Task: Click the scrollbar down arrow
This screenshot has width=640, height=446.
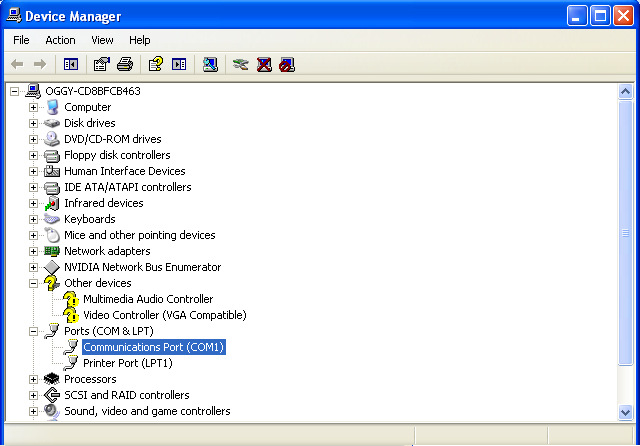Action: (x=625, y=412)
